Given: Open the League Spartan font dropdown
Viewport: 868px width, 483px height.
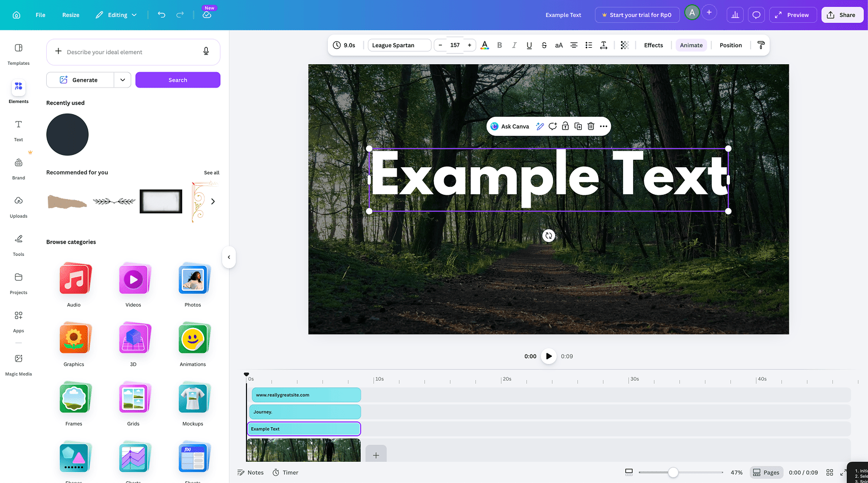Looking at the screenshot, I should pos(399,45).
